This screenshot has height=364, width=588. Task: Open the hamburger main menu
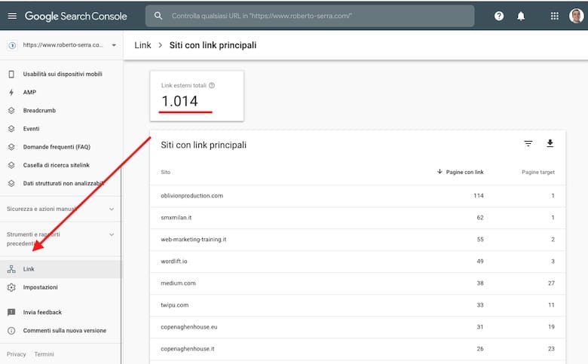(12, 16)
